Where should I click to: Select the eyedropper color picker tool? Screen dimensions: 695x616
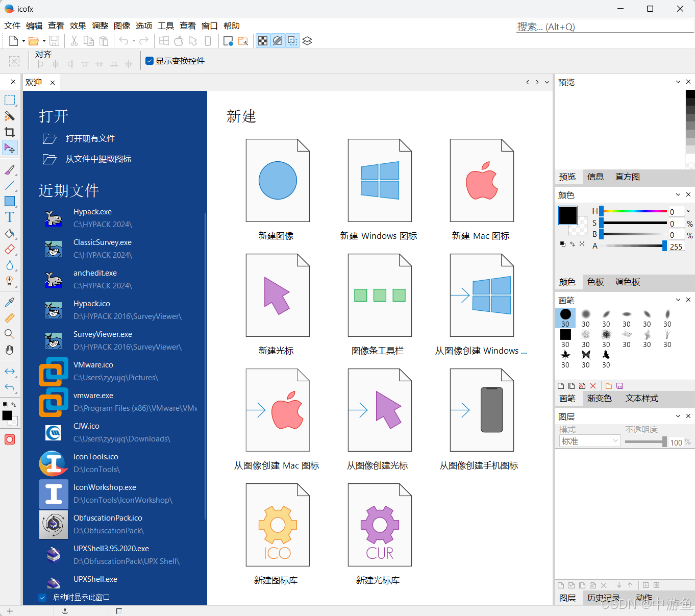10,302
